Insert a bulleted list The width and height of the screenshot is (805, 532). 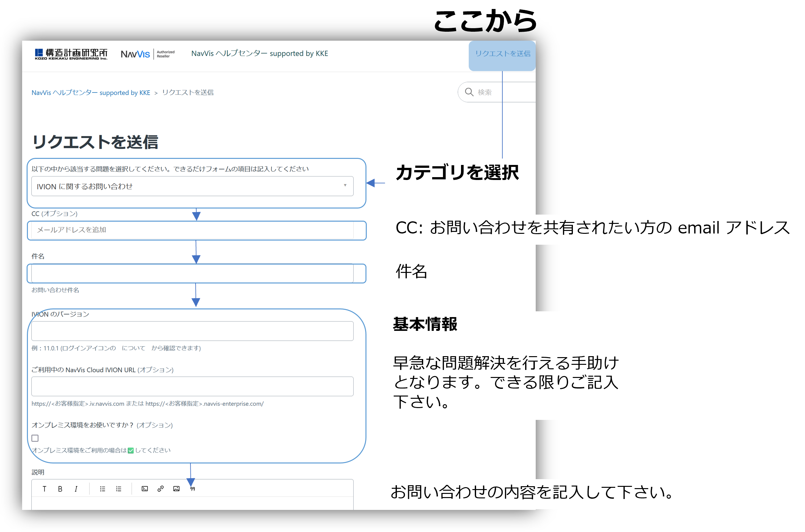(x=103, y=489)
